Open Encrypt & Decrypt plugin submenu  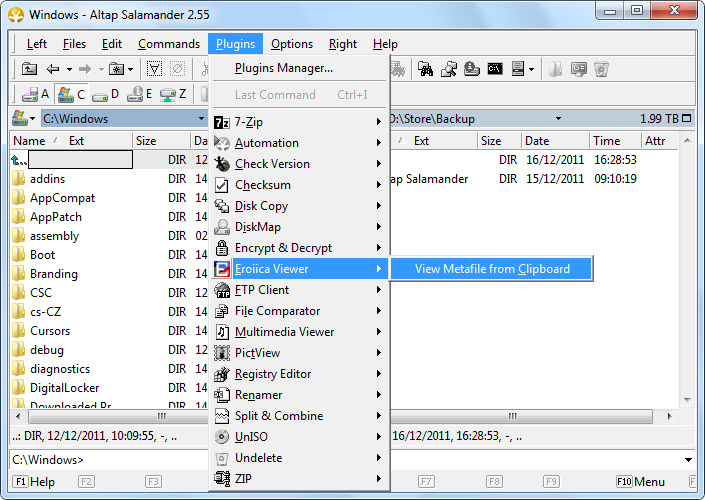299,248
